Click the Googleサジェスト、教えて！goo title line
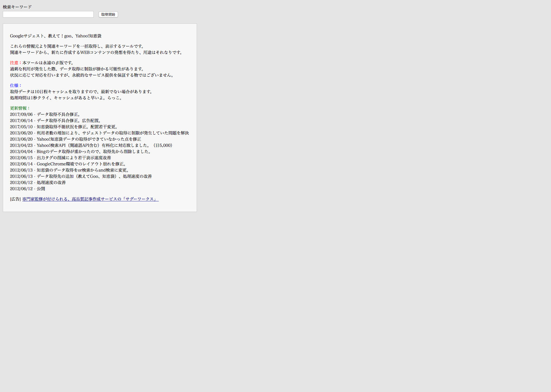Viewport: 551px width, 392px height. (56, 36)
